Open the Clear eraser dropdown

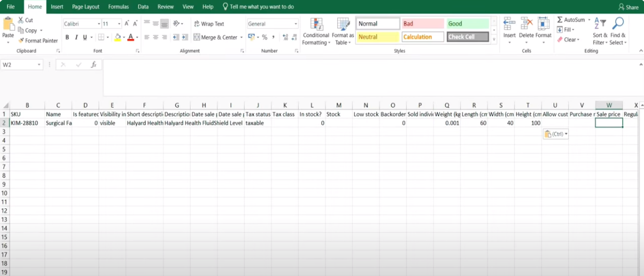pos(568,40)
